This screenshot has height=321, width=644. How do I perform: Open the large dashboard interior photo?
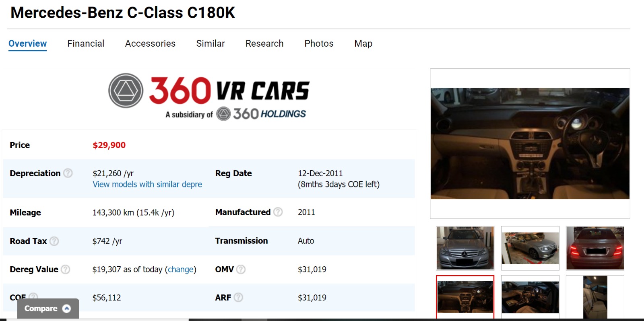530,144
